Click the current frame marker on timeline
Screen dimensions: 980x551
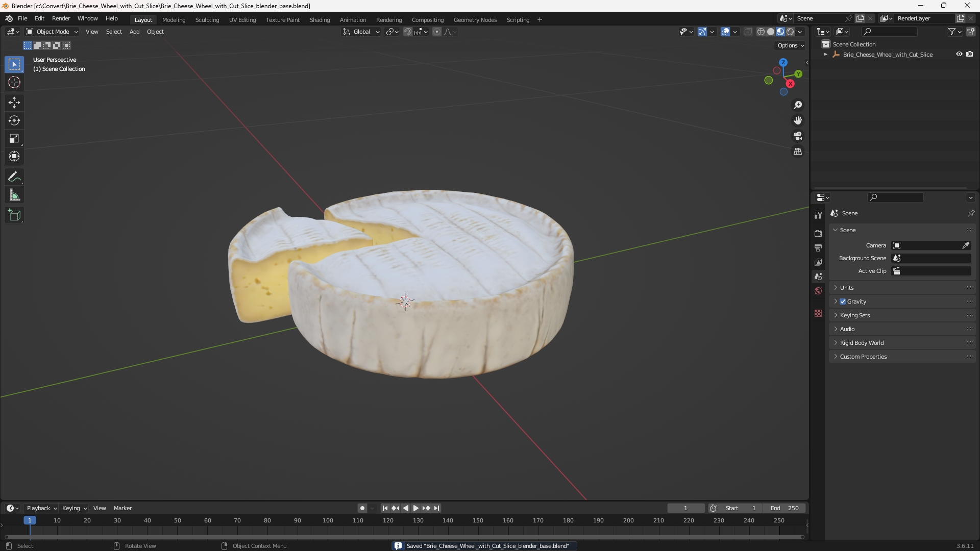pos(30,520)
